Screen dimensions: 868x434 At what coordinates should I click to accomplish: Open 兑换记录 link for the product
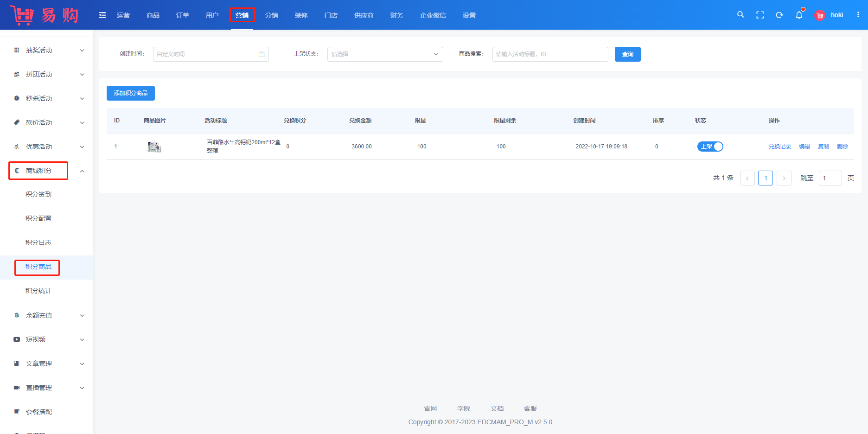[780, 147]
